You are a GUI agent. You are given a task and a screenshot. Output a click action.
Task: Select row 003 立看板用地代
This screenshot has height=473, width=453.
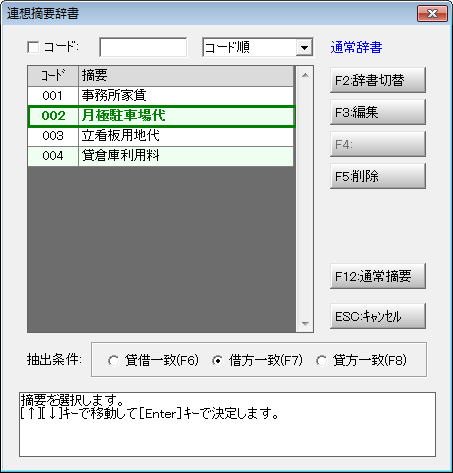(x=161, y=136)
